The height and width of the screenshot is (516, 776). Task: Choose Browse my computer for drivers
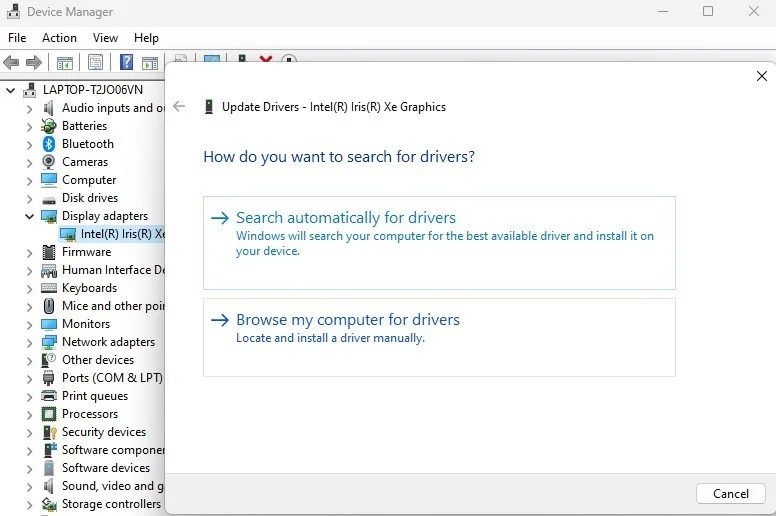click(x=439, y=337)
